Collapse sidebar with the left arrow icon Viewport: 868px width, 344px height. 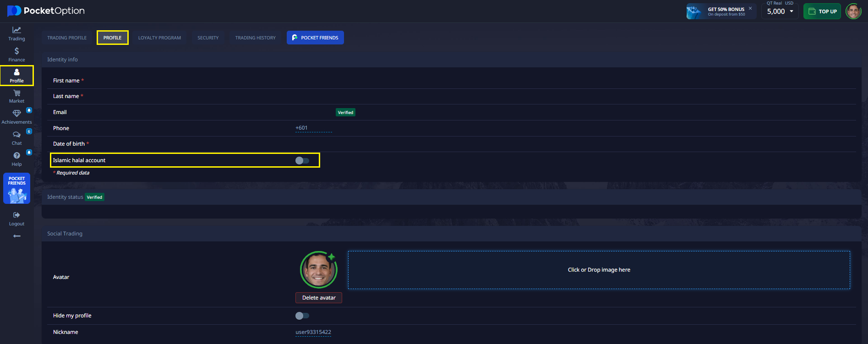(x=16, y=236)
